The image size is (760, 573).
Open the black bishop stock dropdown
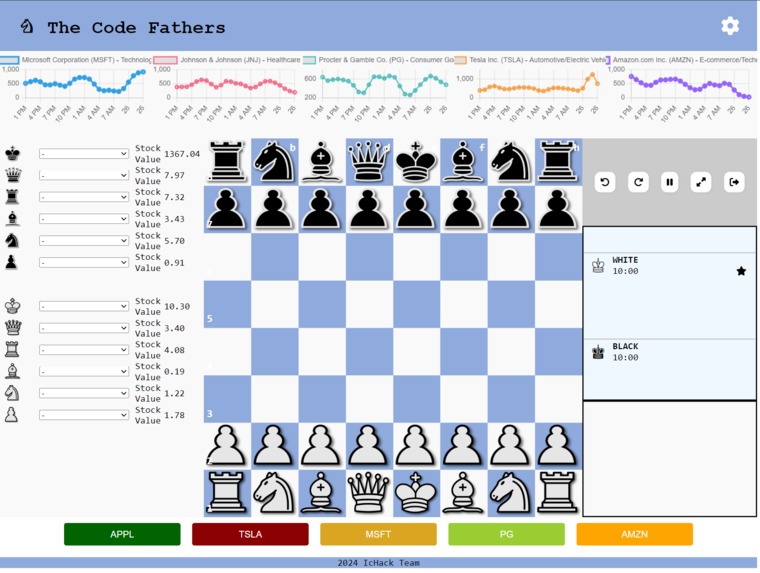click(x=84, y=219)
